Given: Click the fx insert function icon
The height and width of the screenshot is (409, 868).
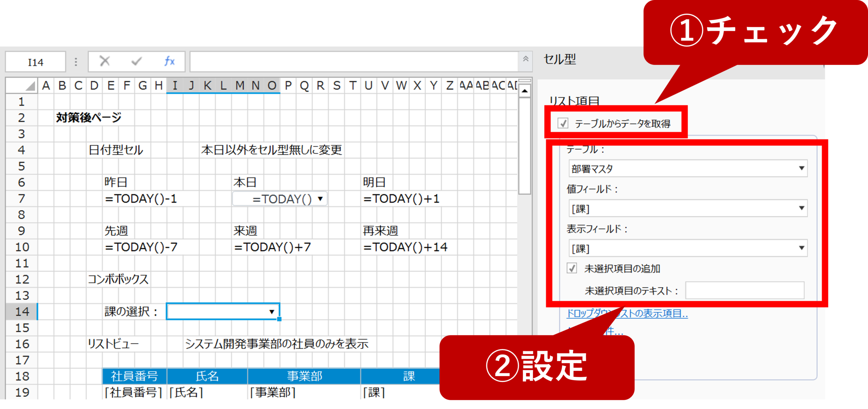Looking at the screenshot, I should pyautogui.click(x=169, y=61).
